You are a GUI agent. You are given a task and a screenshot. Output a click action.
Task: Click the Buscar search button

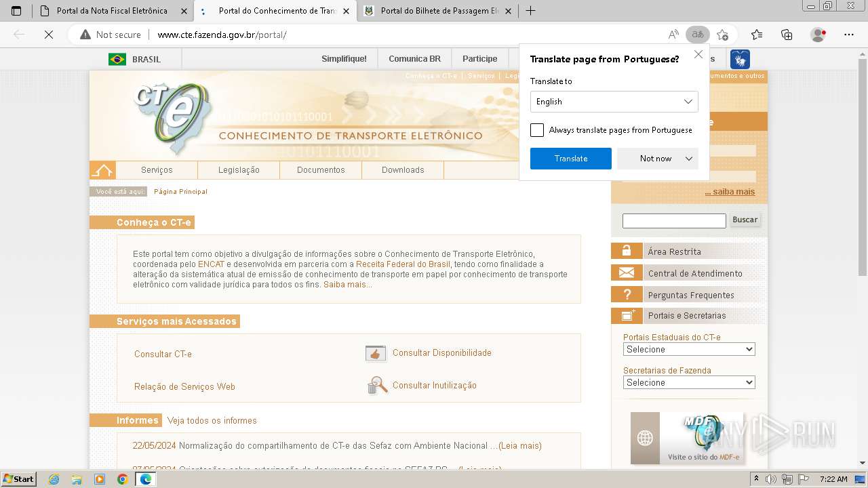tap(745, 220)
